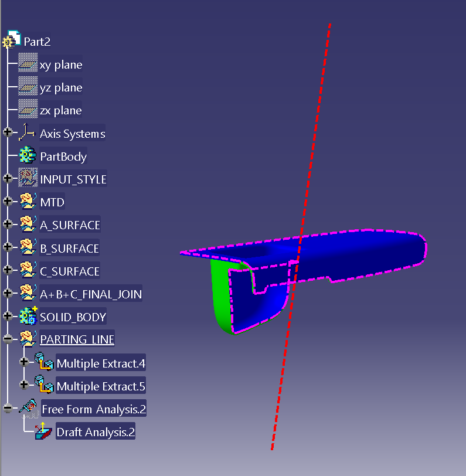The width and height of the screenshot is (466, 476).
Task: Select the B_SURFACE label
Action: [x=70, y=249]
